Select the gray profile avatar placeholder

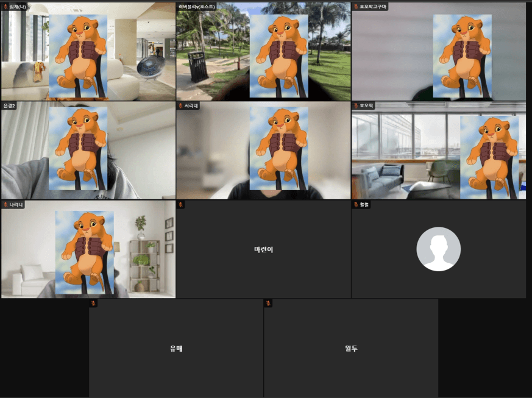[x=438, y=249]
